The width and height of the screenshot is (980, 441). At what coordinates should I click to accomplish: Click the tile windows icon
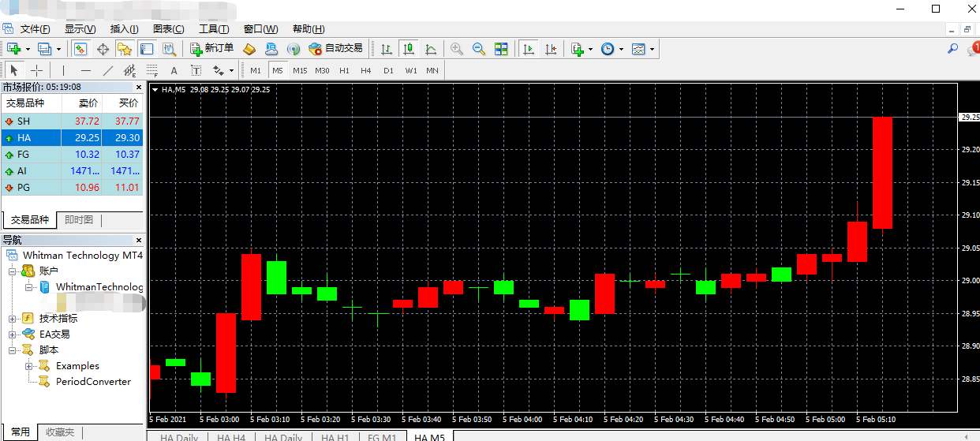tap(501, 49)
